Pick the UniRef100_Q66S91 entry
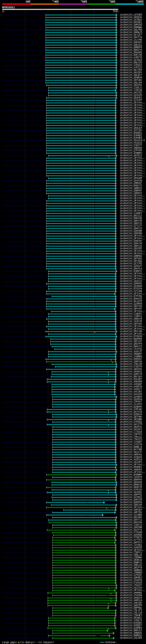 [x=131, y=369]
